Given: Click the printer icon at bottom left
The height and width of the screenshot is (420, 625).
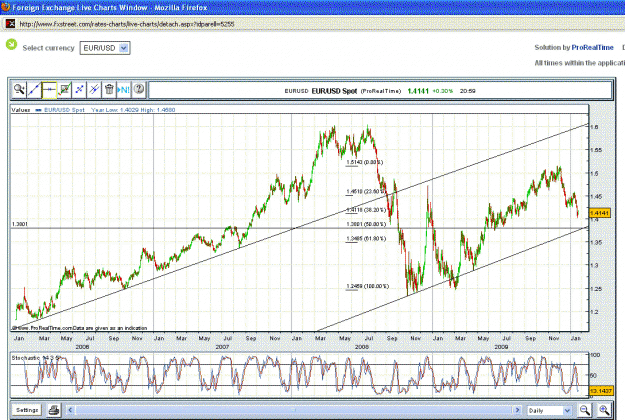Looking at the screenshot, I should point(54,410).
